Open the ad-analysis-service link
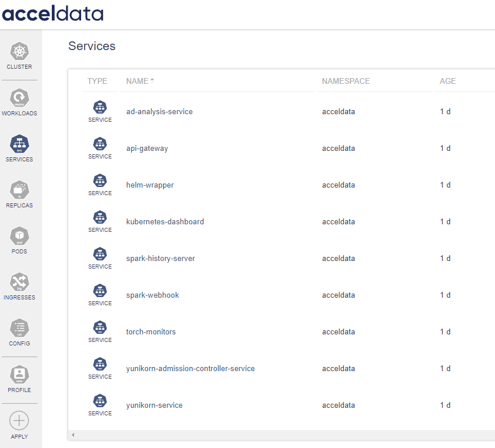 click(159, 112)
